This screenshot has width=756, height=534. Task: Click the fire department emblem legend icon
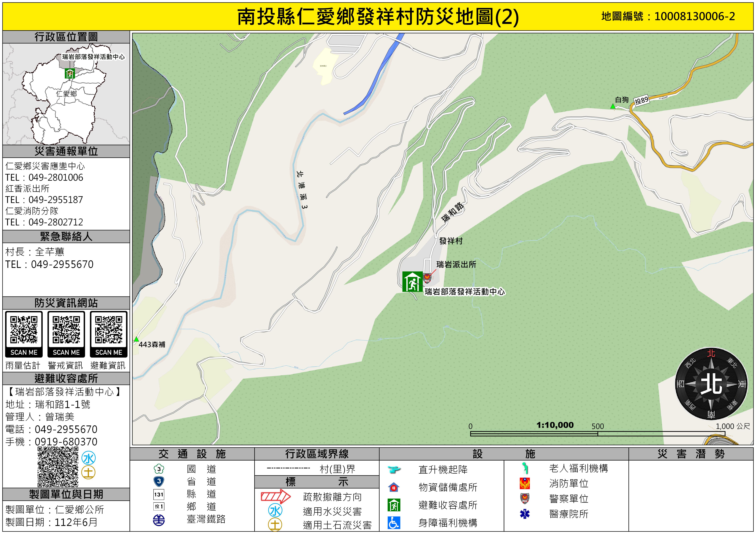pyautogui.click(x=525, y=483)
